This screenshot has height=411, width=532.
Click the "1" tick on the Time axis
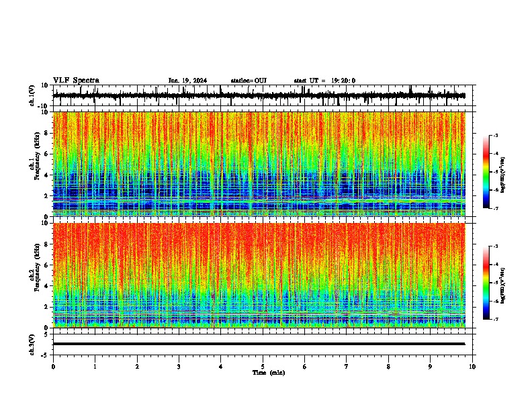point(95,367)
